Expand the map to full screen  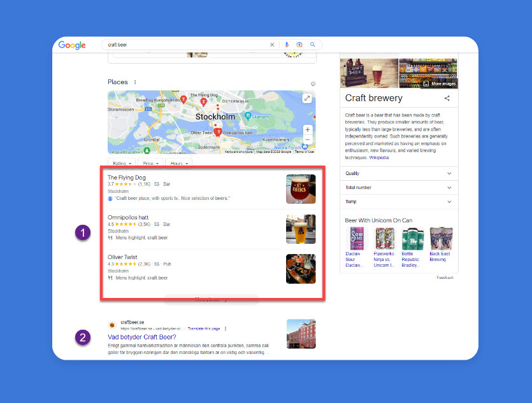click(307, 98)
